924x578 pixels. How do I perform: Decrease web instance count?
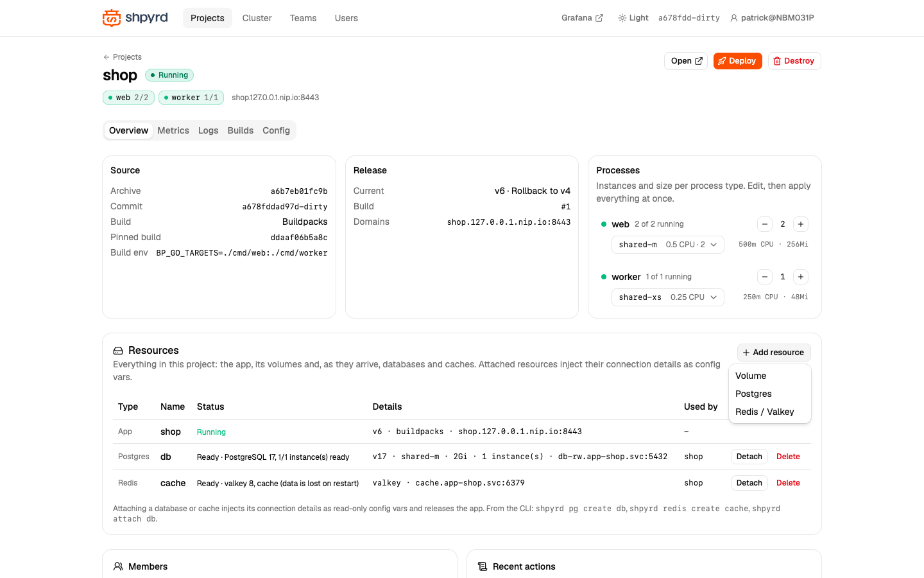pyautogui.click(x=765, y=224)
